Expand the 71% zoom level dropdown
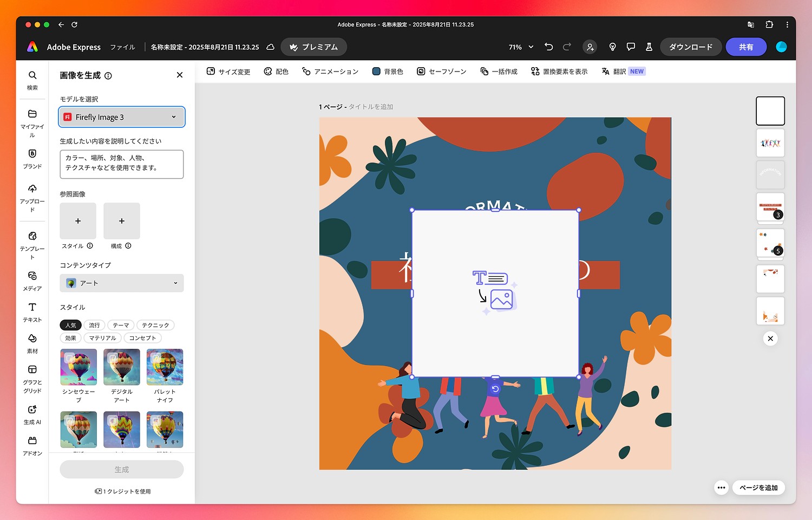This screenshot has height=520, width=812. pos(521,47)
